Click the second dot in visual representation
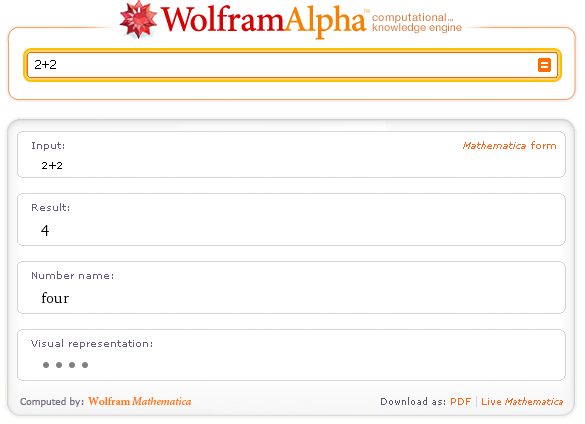The height and width of the screenshot is (424, 585). click(x=59, y=365)
